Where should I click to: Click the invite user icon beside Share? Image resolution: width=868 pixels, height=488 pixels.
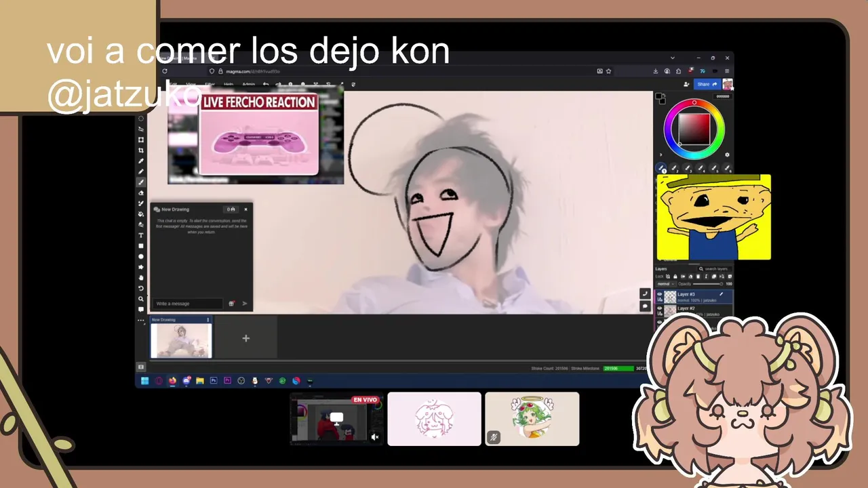click(x=686, y=84)
